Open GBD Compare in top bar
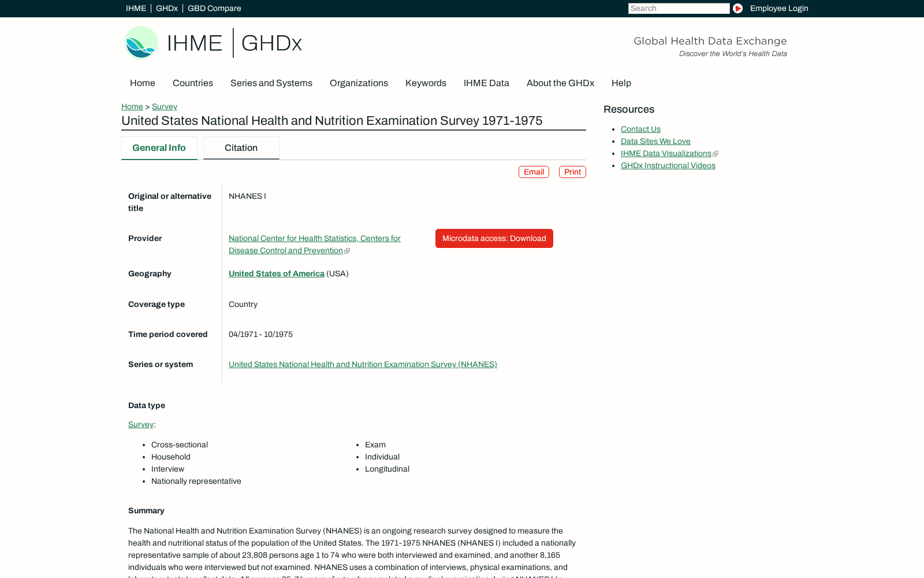924x578 pixels. [x=214, y=8]
